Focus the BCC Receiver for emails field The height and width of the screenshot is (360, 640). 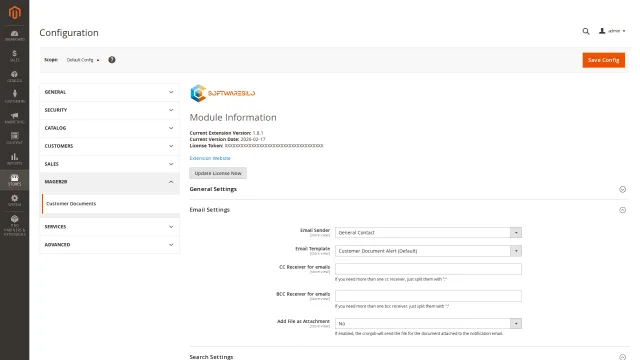[428, 296]
